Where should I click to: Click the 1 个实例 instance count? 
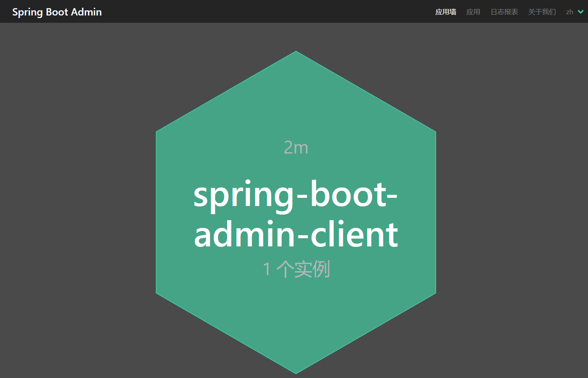click(x=296, y=269)
